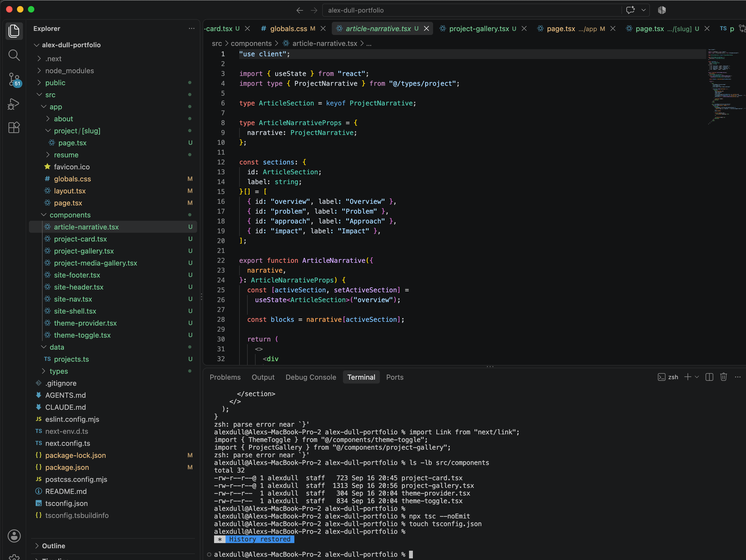746x560 pixels.
Task: Click the components breadcrumb segment
Action: [251, 43]
